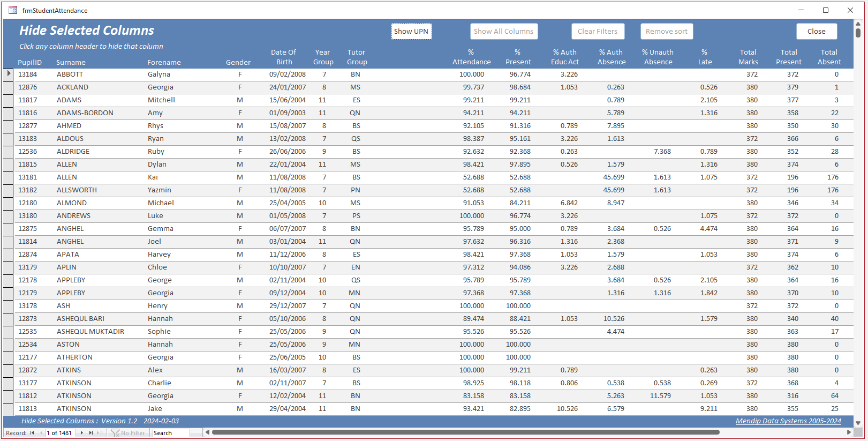Go to the next record
868x441 pixels.
(x=81, y=433)
